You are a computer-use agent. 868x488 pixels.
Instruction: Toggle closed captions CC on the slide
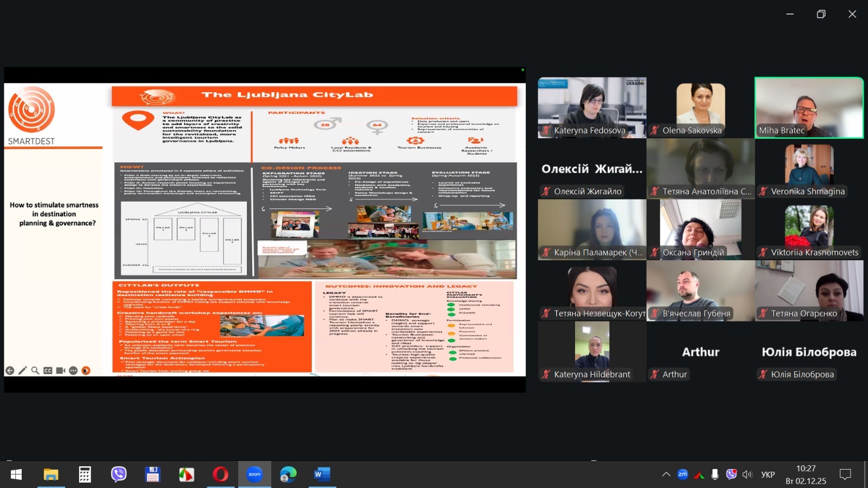[48, 371]
